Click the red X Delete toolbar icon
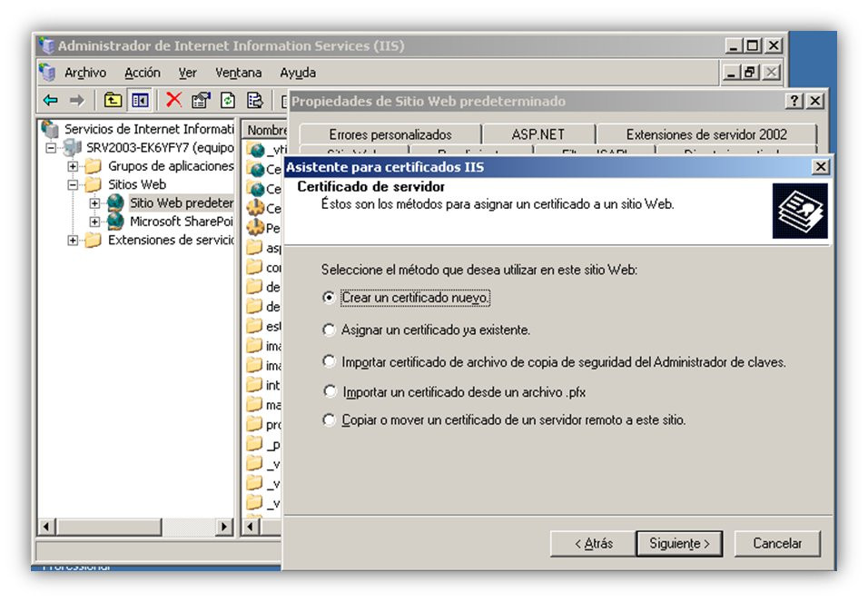 [173, 100]
